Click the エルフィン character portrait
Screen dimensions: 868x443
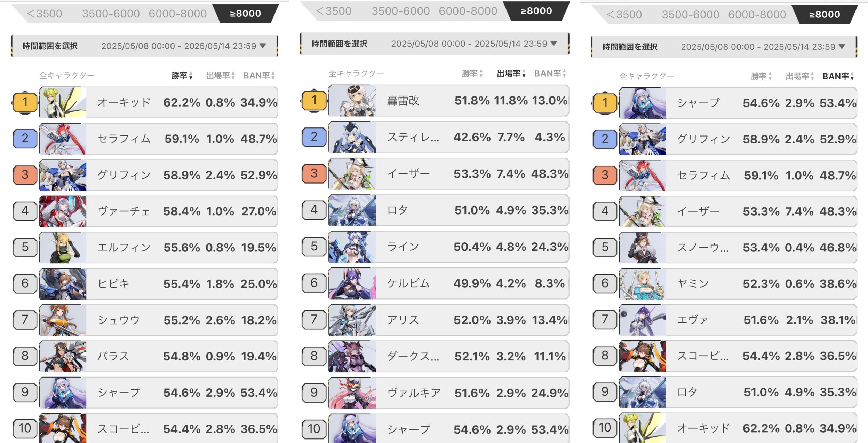[63, 248]
